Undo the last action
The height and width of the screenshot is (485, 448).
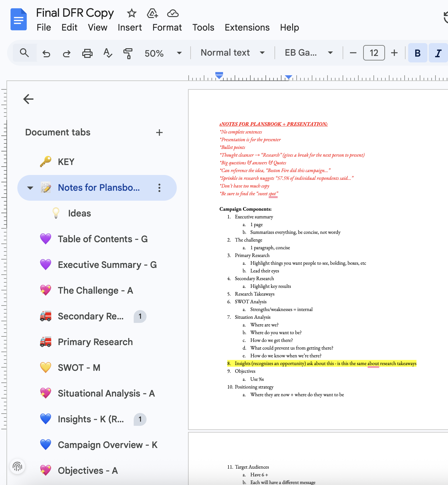pos(47,53)
